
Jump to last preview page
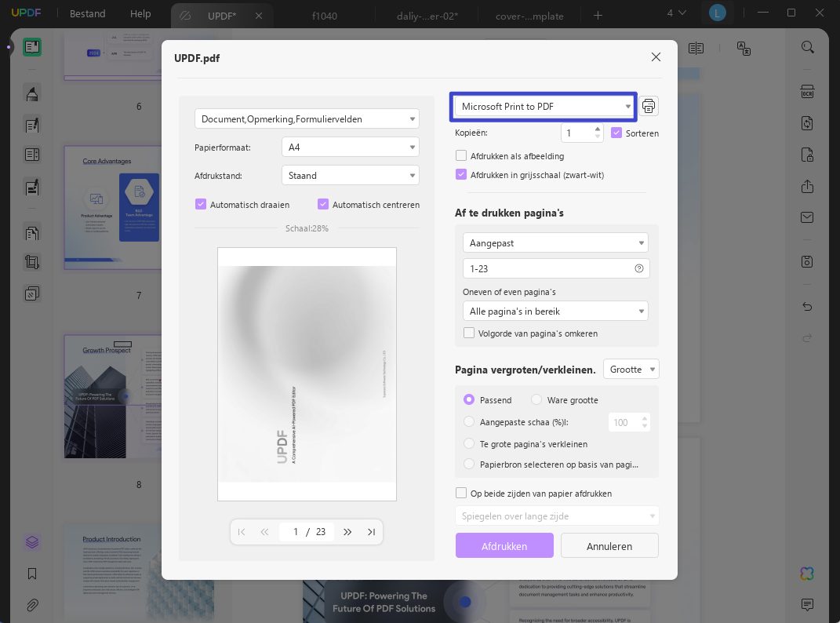[x=371, y=532]
